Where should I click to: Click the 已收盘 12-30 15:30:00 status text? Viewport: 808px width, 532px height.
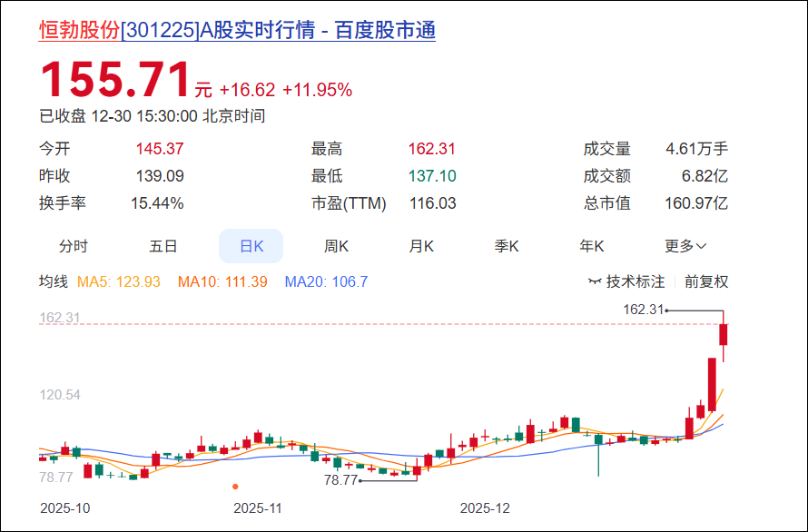point(152,116)
